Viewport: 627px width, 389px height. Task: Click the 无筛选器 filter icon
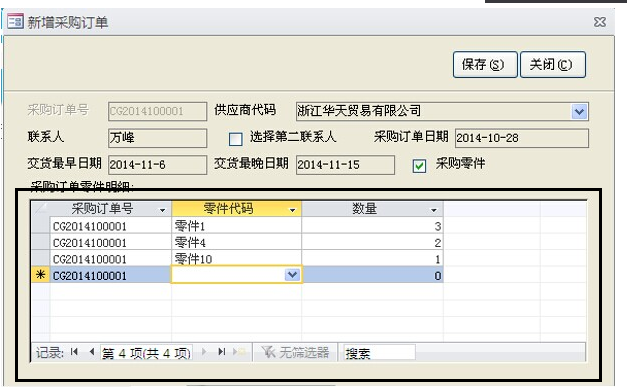[268, 352]
